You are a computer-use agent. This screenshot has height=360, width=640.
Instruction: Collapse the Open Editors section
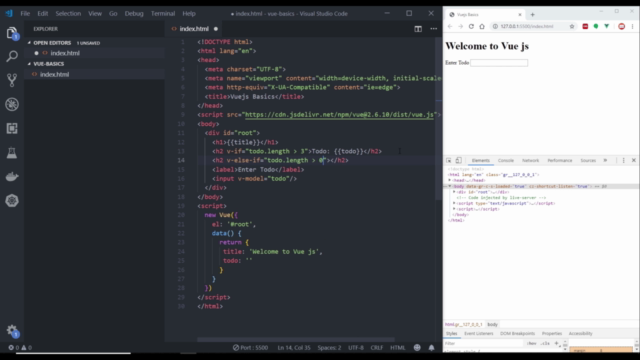coord(29,43)
